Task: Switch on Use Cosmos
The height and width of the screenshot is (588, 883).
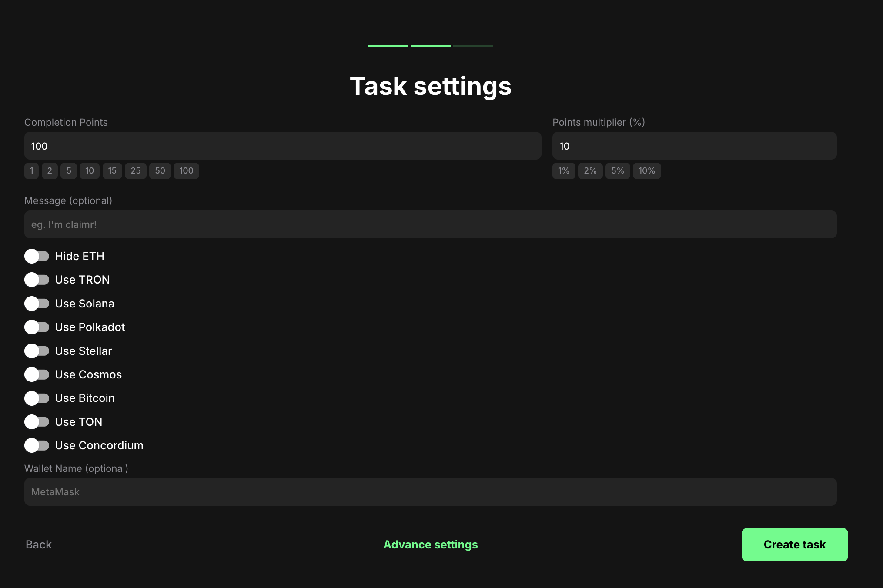Action: (37, 374)
